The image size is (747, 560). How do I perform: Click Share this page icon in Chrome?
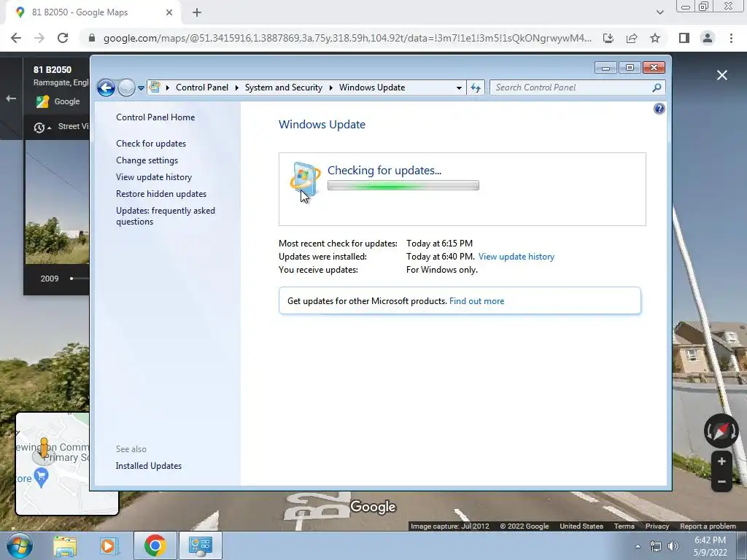click(x=632, y=38)
